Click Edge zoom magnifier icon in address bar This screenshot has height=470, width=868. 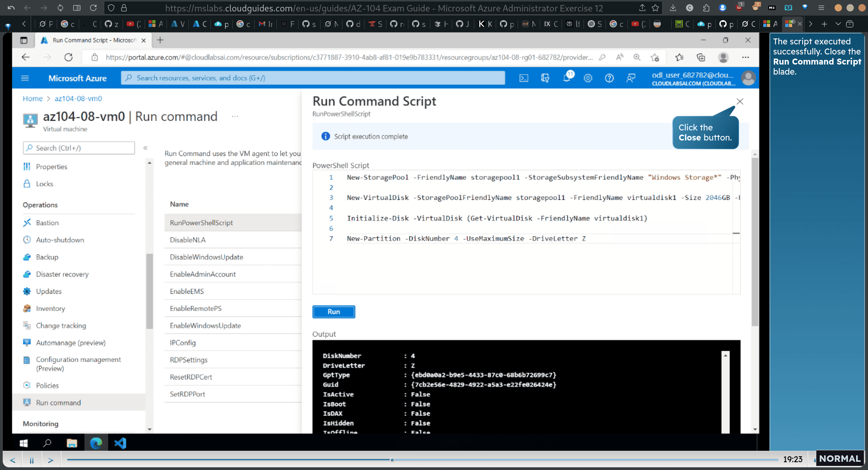point(637,57)
